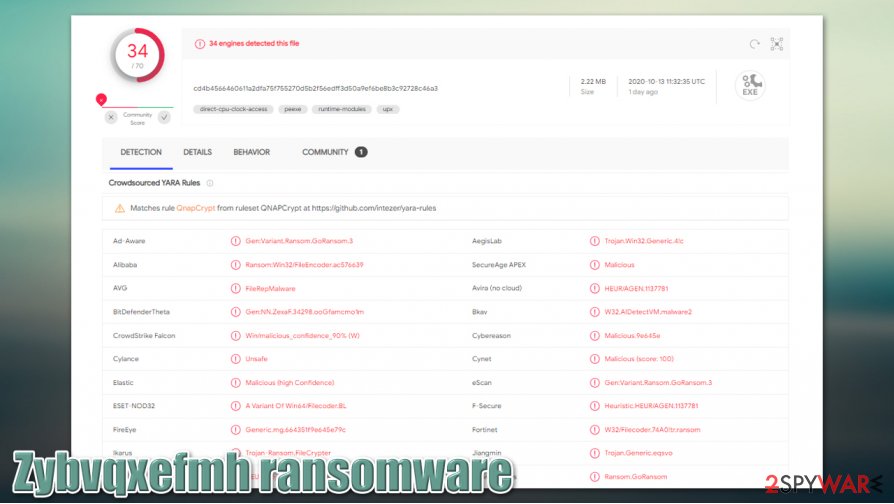
Task: Click 'Malicious (score: 100)' result for Cynet
Action: 639,359
